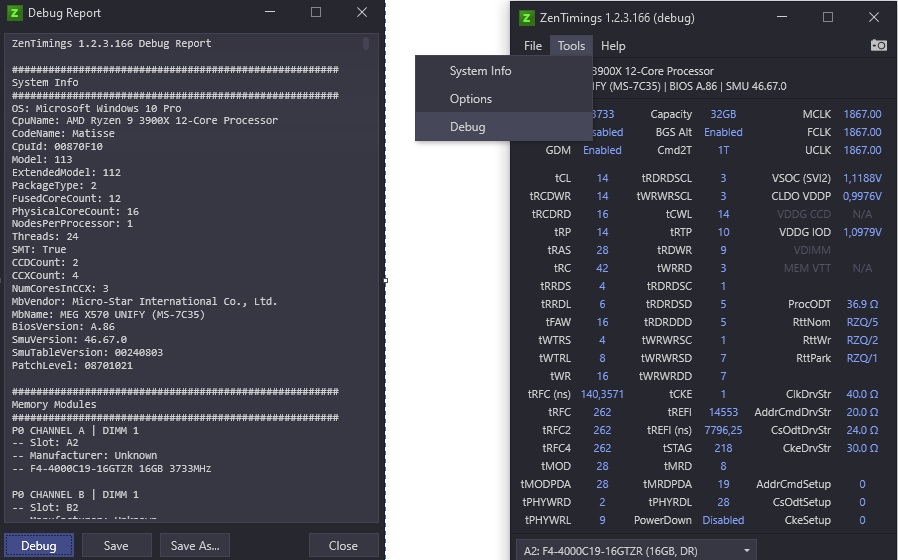Open the File menu in ZenTimings
The height and width of the screenshot is (560, 898).
point(533,46)
